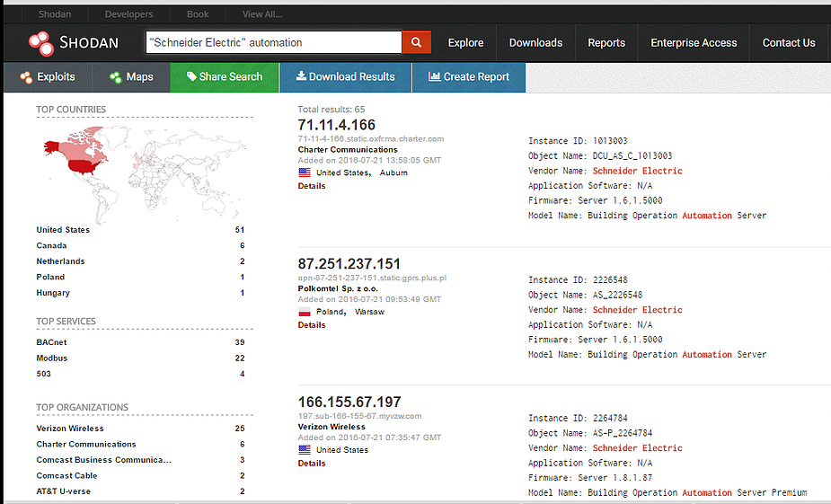This screenshot has width=831, height=504.
Task: Click the Shodan tab in top bar
Action: [x=55, y=14]
